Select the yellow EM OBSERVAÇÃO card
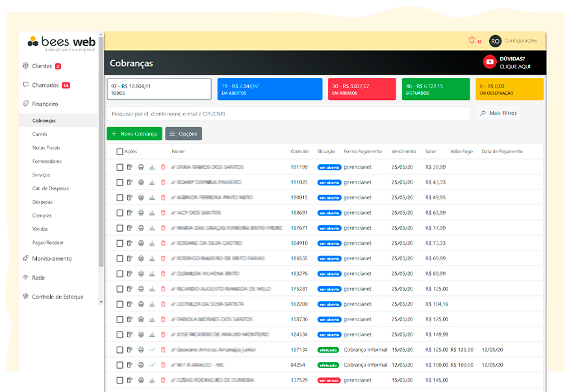The width and height of the screenshot is (569, 392). pos(509,89)
